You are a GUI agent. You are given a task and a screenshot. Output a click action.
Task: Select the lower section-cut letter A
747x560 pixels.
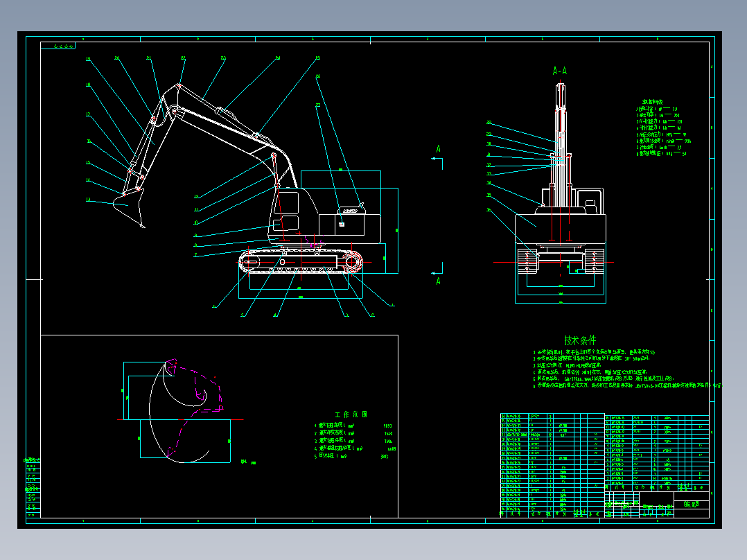(x=438, y=281)
